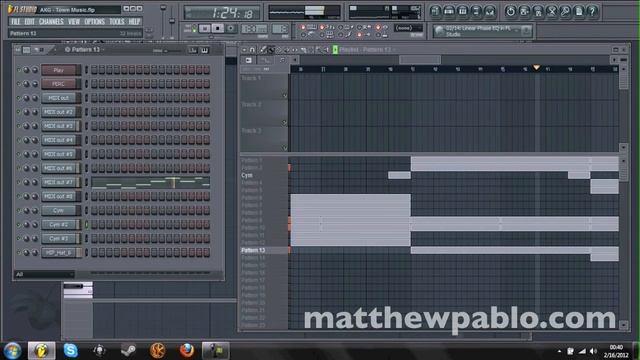
Task: Expand Track 2 options arrow
Action: pyautogui.click(x=284, y=122)
